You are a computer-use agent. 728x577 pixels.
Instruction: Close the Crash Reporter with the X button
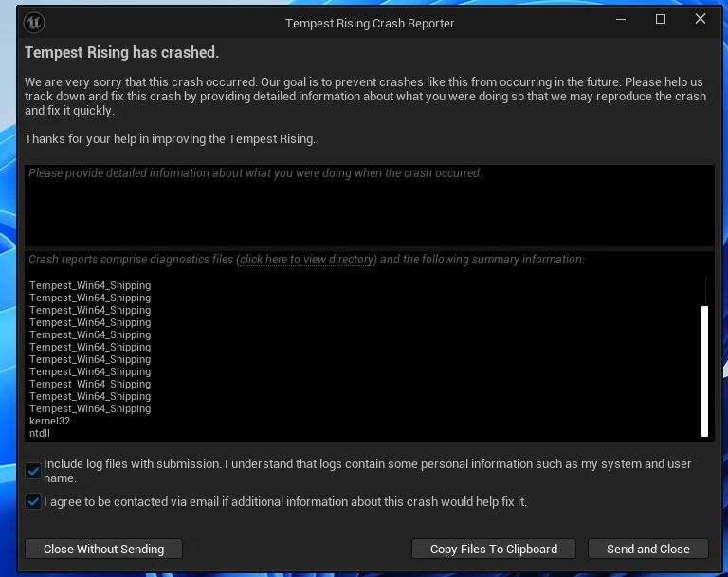pos(701,20)
